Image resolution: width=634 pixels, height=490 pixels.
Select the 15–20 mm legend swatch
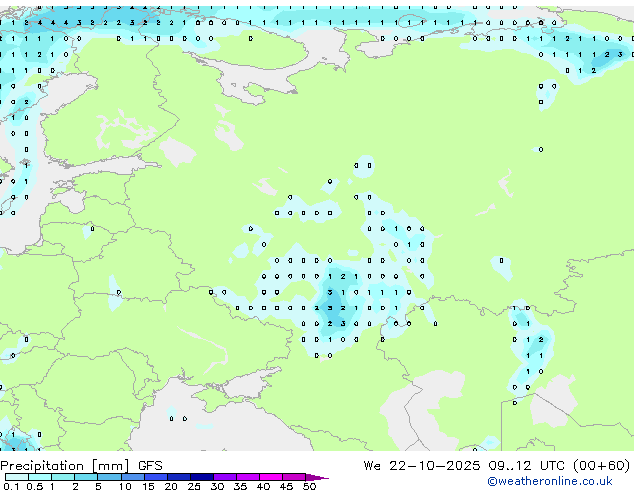[156, 477]
